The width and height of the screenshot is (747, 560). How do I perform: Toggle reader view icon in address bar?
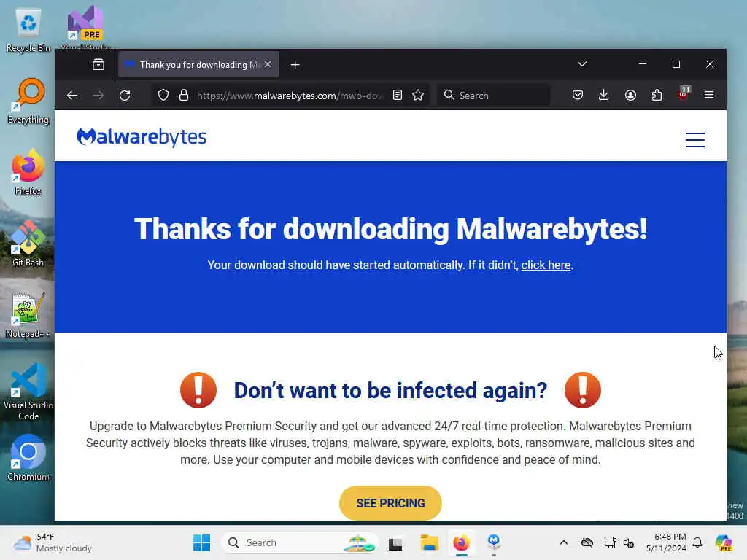tap(398, 96)
